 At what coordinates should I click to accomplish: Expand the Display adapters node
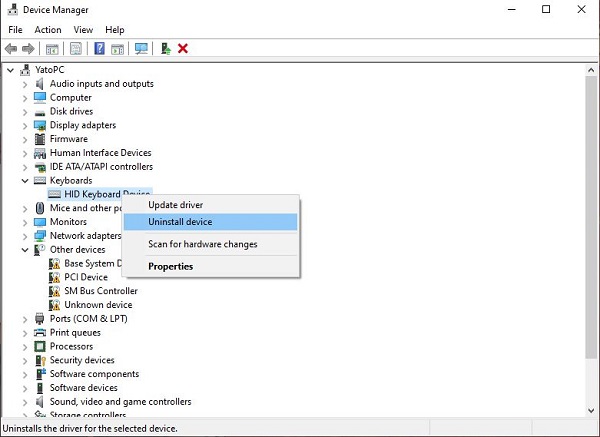tap(26, 126)
